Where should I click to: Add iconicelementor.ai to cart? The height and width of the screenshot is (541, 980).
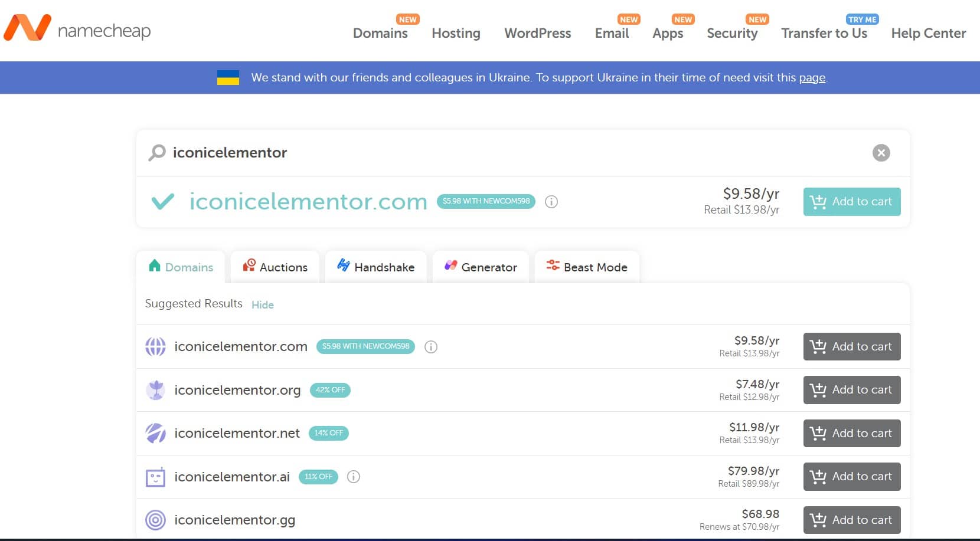(852, 477)
